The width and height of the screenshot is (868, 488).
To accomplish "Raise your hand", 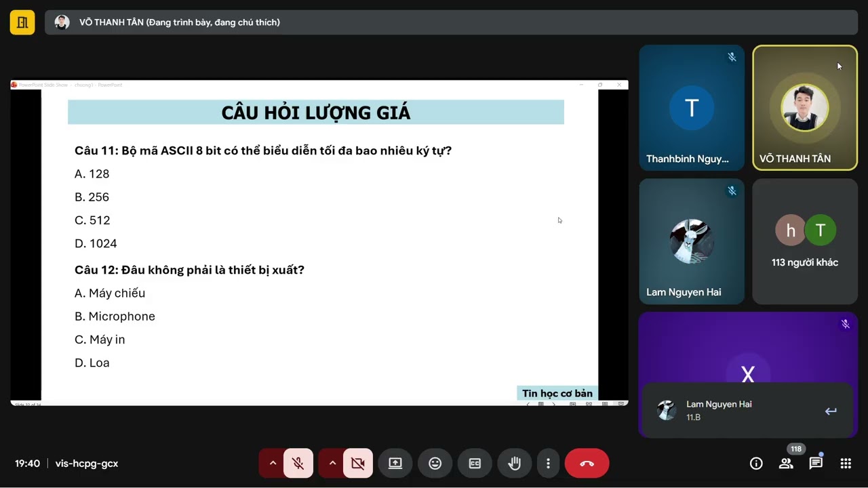I will (515, 464).
